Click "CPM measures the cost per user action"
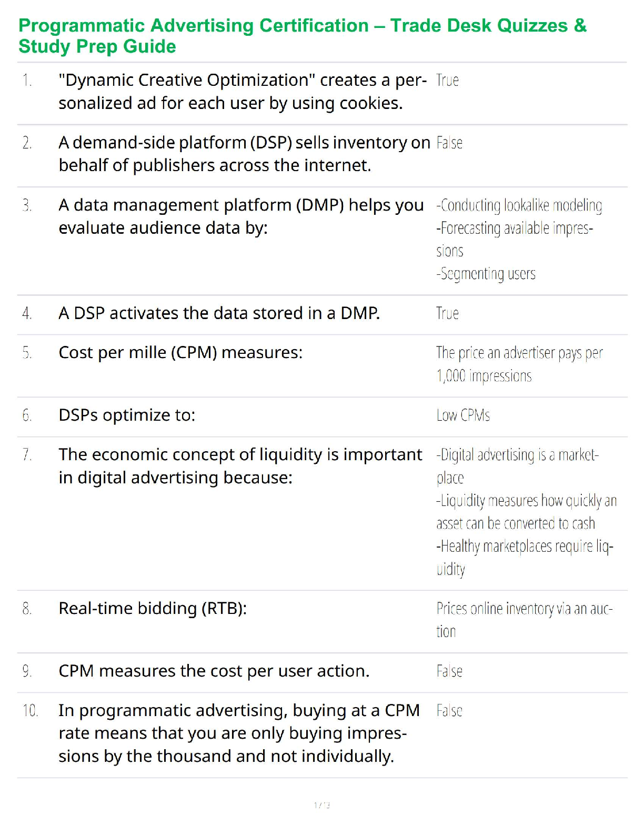Image resolution: width=644 pixels, height=834 pixels. pos(214,671)
